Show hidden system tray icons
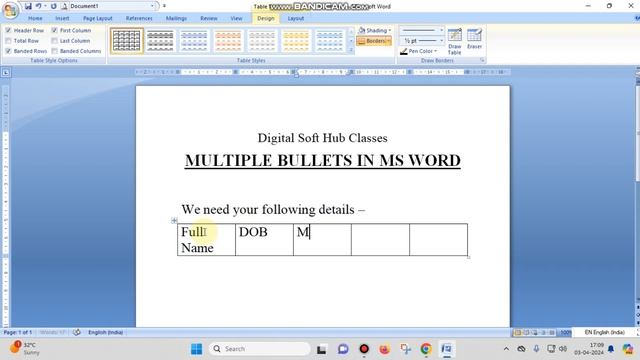The height and width of the screenshot is (360, 640). [x=506, y=349]
